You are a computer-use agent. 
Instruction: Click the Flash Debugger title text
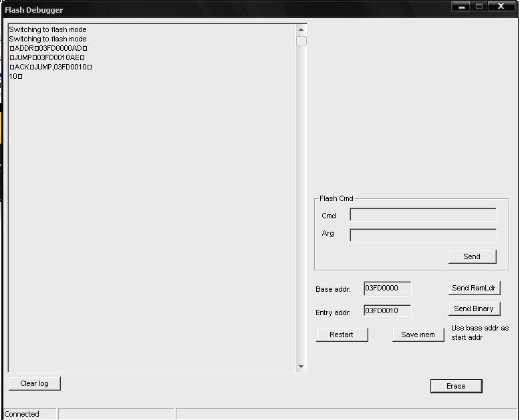34,10
